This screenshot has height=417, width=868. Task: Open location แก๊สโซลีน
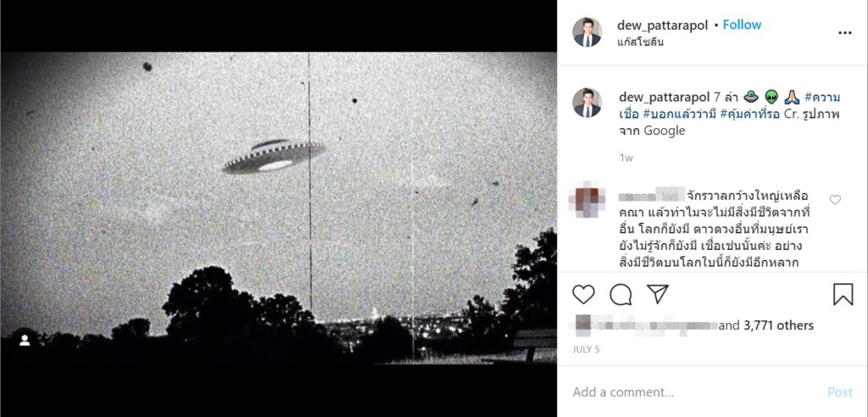[x=641, y=42]
